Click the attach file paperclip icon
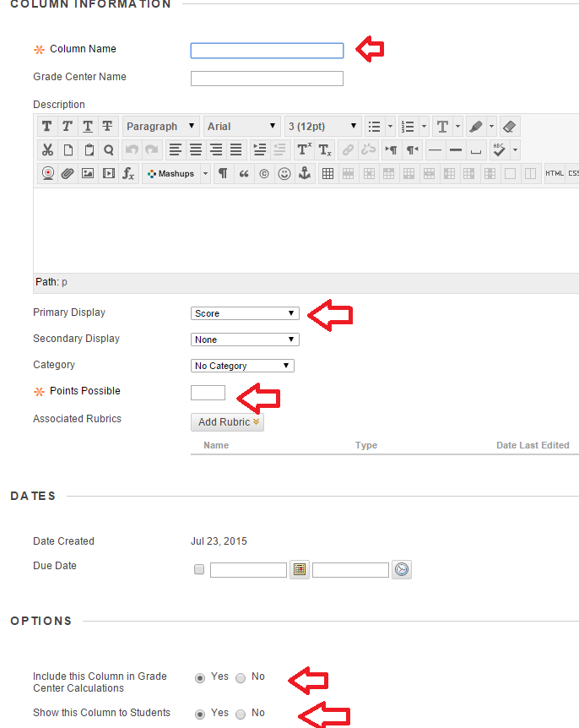The width and height of the screenshot is (579, 728). (68, 174)
